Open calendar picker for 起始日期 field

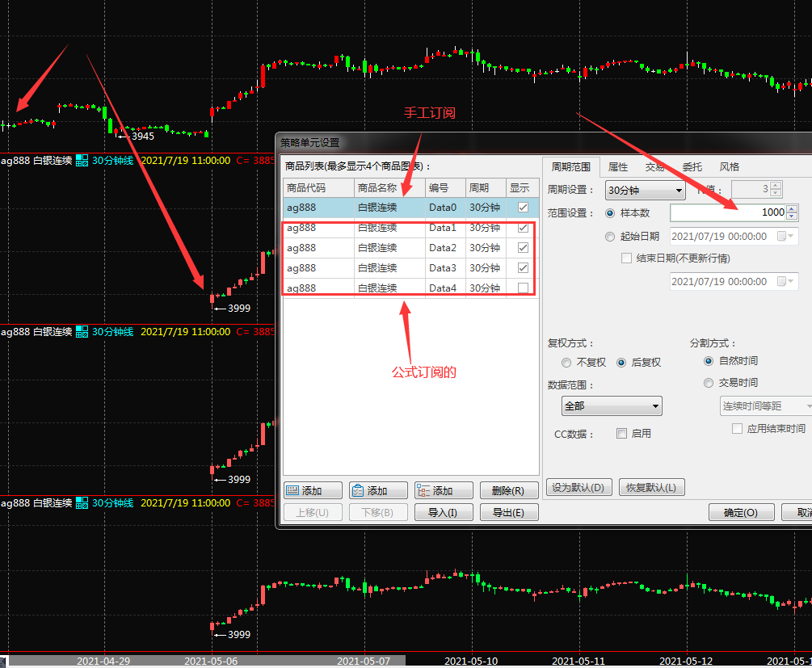coord(781,237)
